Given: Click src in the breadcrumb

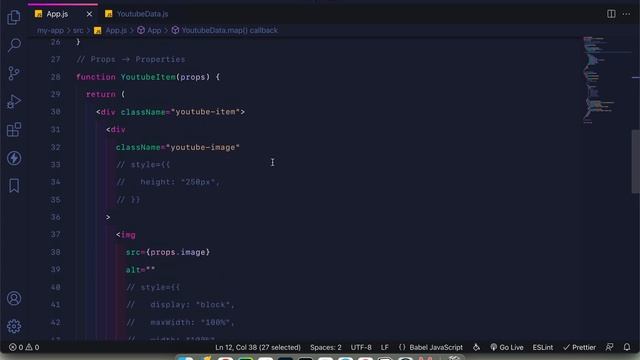Looking at the screenshot, I should [x=78, y=30].
